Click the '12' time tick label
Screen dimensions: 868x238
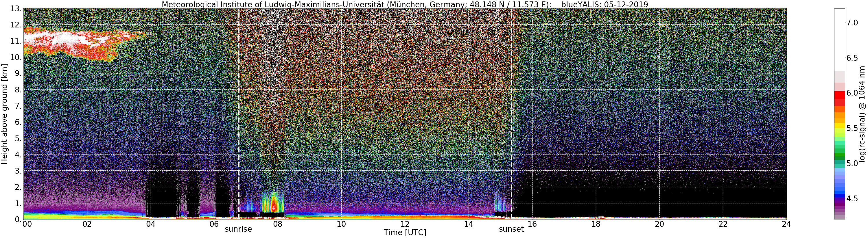(405, 224)
